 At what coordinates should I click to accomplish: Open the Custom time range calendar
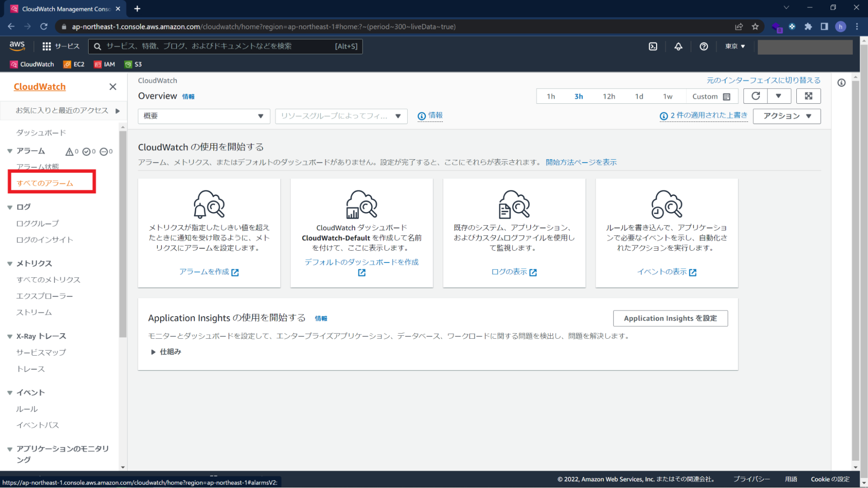(x=711, y=96)
